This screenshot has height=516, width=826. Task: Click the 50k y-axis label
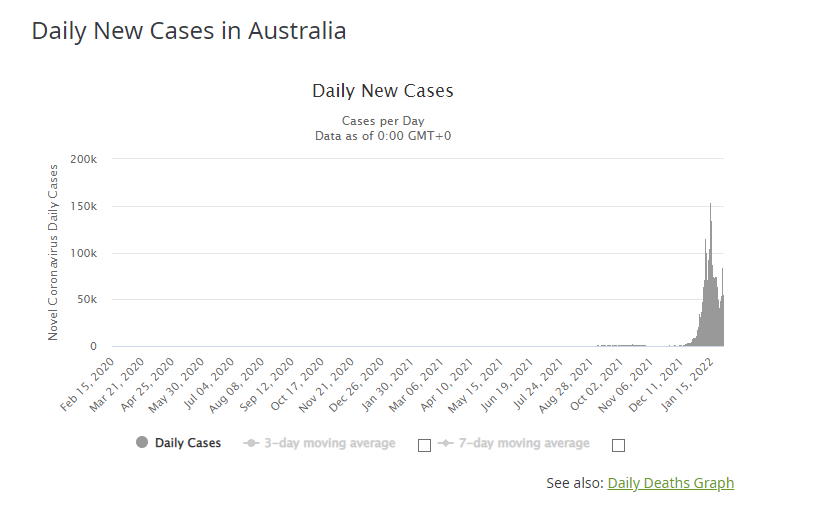click(85, 300)
